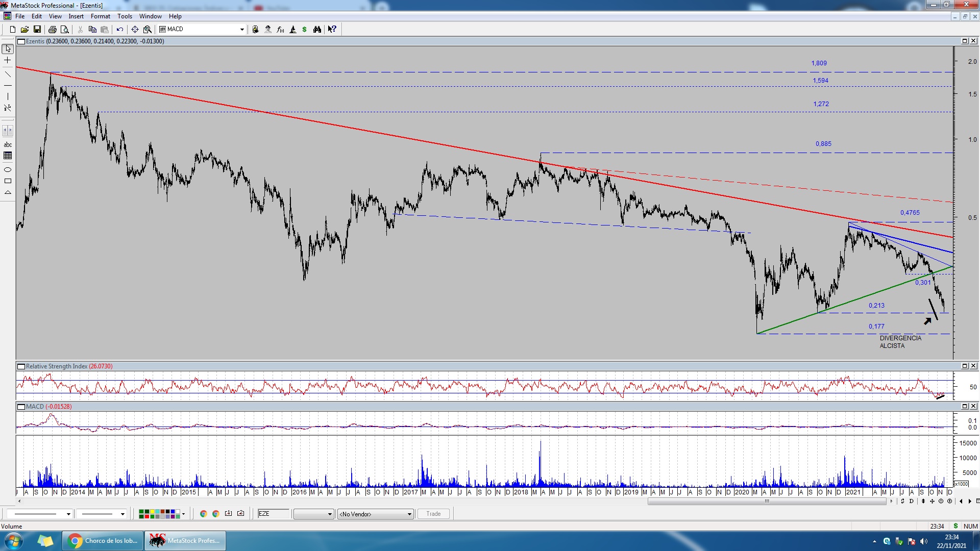Click the EZE ticker symbol field
Screen dimensions: 980x551
click(273, 514)
